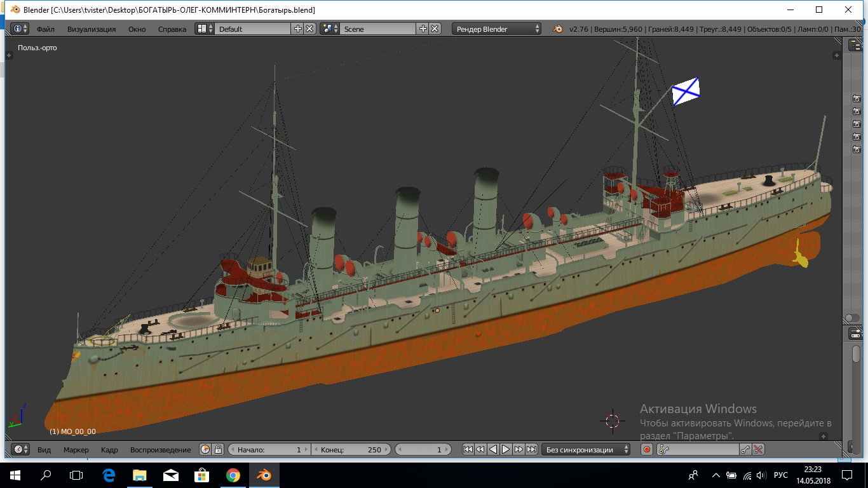Image resolution: width=868 pixels, height=488 pixels.
Task: Click the Конец end frame slider field
Action: (x=351, y=450)
